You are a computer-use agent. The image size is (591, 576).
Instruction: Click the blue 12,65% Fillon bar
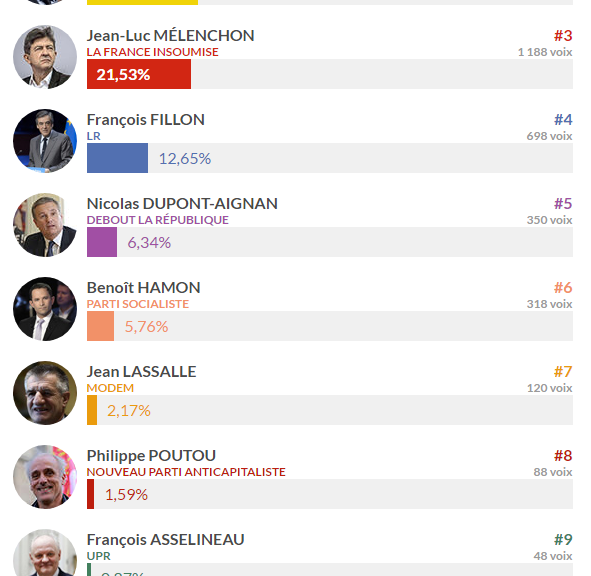point(117,158)
